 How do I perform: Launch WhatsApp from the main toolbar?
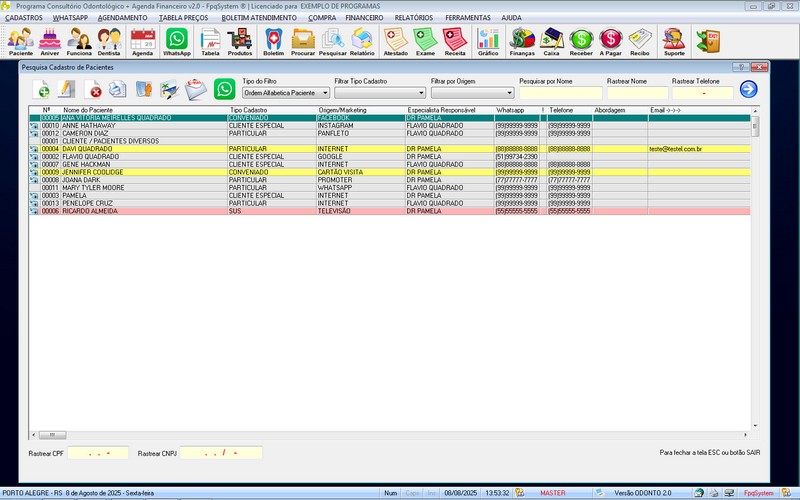tap(176, 40)
